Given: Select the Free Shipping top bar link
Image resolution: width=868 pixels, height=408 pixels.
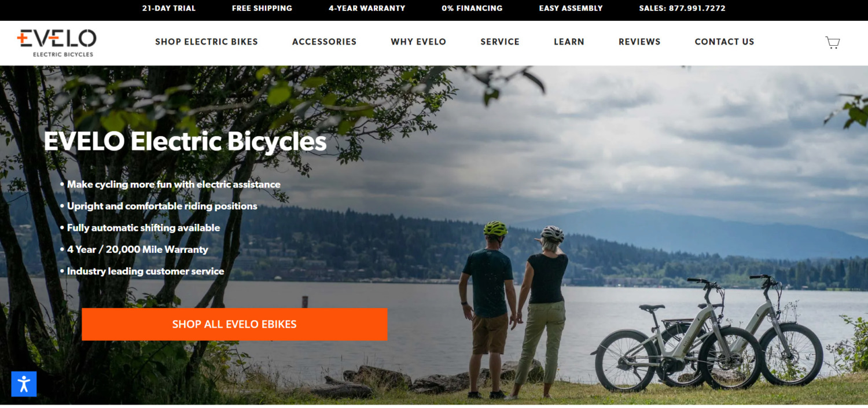Looking at the screenshot, I should click(x=262, y=8).
